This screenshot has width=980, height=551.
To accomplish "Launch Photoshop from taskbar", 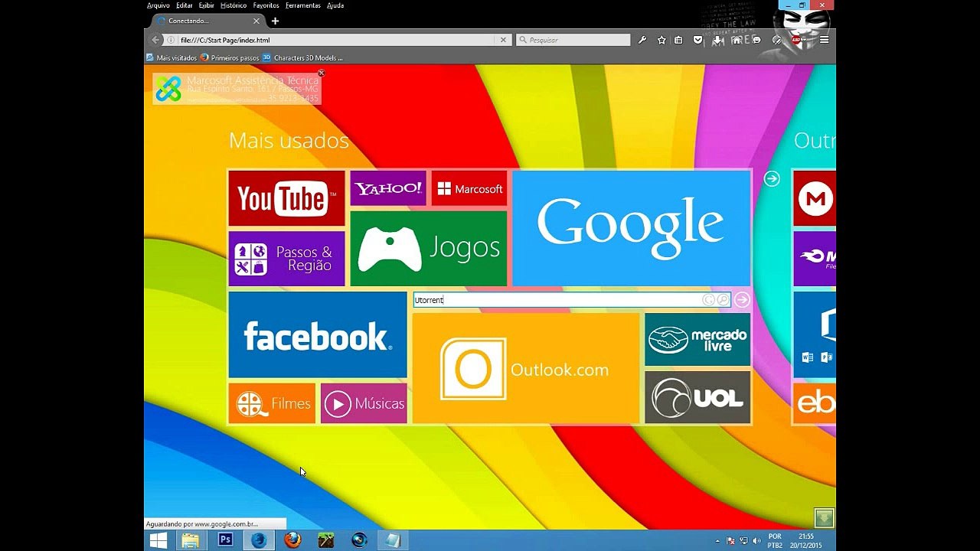I will coord(225,540).
